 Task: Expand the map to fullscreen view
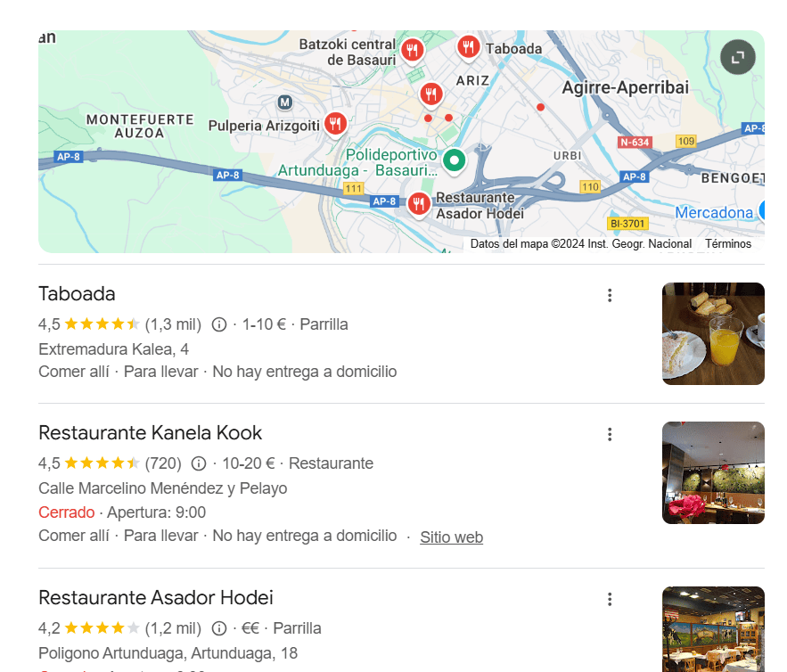click(x=738, y=56)
